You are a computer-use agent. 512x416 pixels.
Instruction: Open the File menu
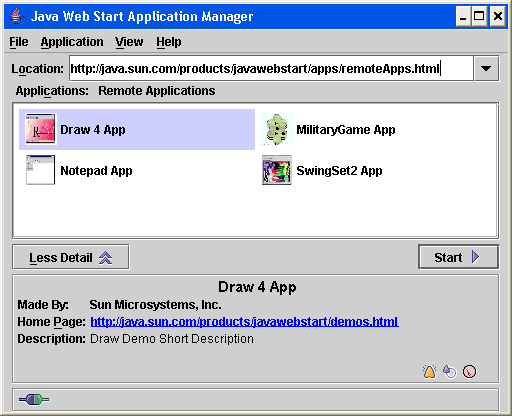19,42
